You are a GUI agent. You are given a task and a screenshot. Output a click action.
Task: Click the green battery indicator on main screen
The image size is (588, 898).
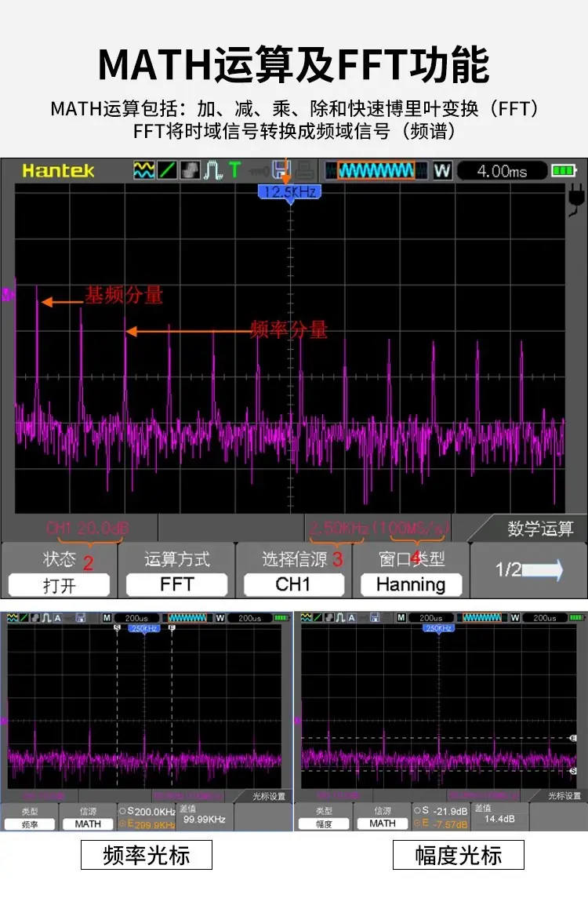[x=564, y=171]
